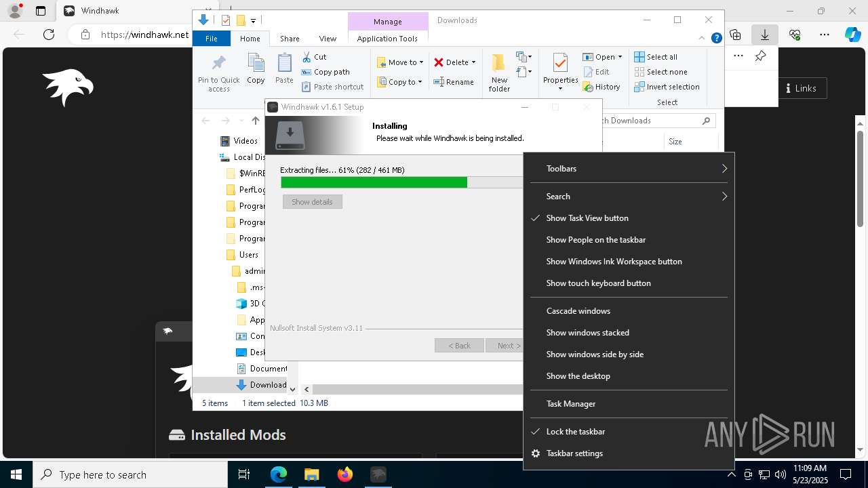The image size is (868, 488).
Task: Select Show windows side by side
Action: (629, 354)
